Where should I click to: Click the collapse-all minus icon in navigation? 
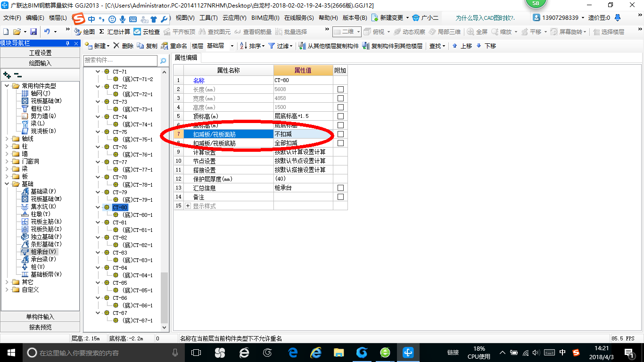click(18, 74)
